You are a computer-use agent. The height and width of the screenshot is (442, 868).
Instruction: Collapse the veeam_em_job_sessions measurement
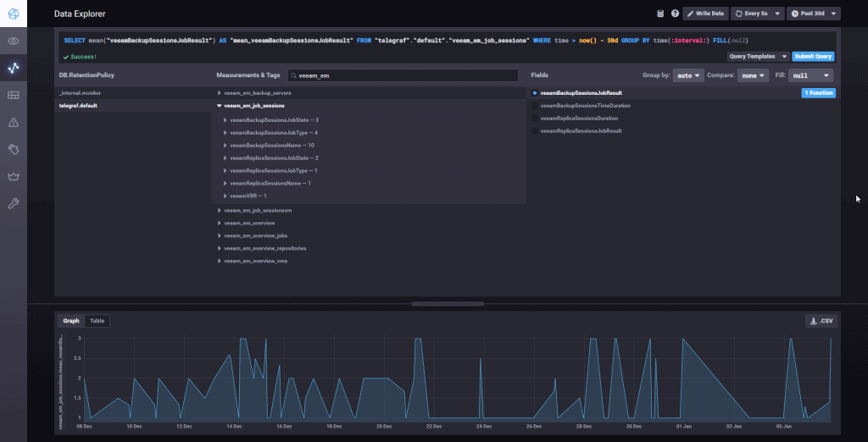pyautogui.click(x=369, y=105)
